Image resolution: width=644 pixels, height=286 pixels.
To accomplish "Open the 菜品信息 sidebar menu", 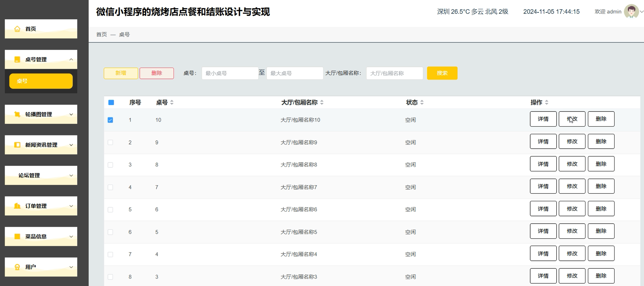I will (x=41, y=236).
